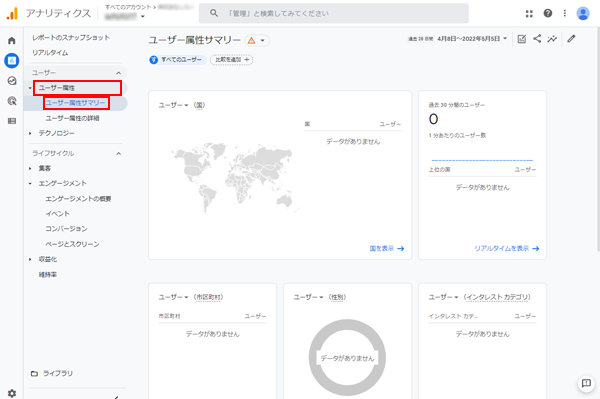Open ユーザー metric dropdown in interest category card
The image size is (600, 399).
[443, 297]
